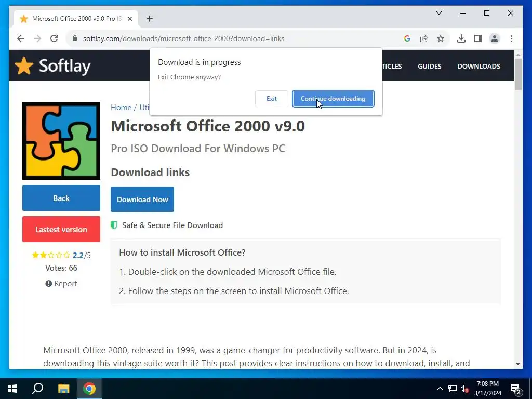Click the browser back arrow
The height and width of the screenshot is (399, 532).
pyautogui.click(x=21, y=38)
